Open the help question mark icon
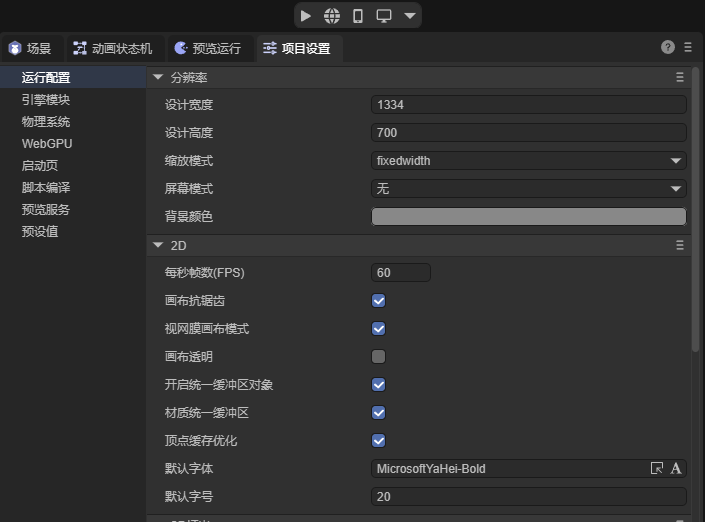 coord(668,47)
